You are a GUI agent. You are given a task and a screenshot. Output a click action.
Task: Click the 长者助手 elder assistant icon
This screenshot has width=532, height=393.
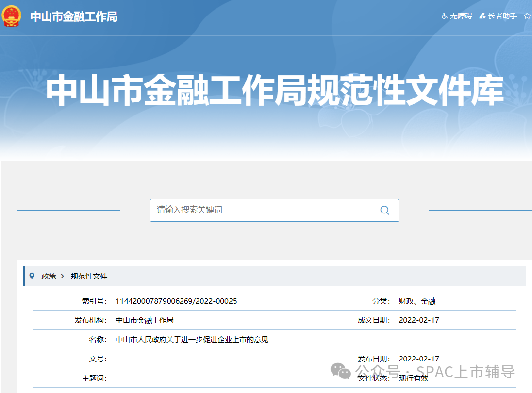click(x=482, y=16)
